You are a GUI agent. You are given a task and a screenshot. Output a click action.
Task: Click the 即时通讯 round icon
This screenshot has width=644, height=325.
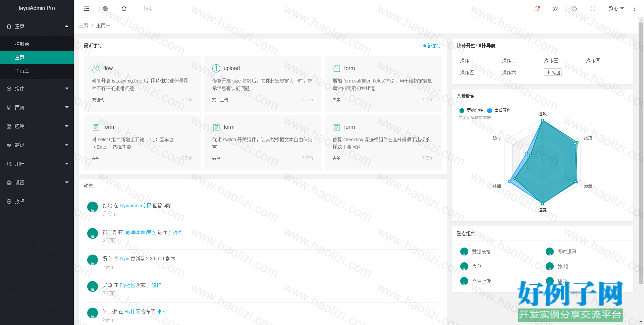(x=550, y=252)
